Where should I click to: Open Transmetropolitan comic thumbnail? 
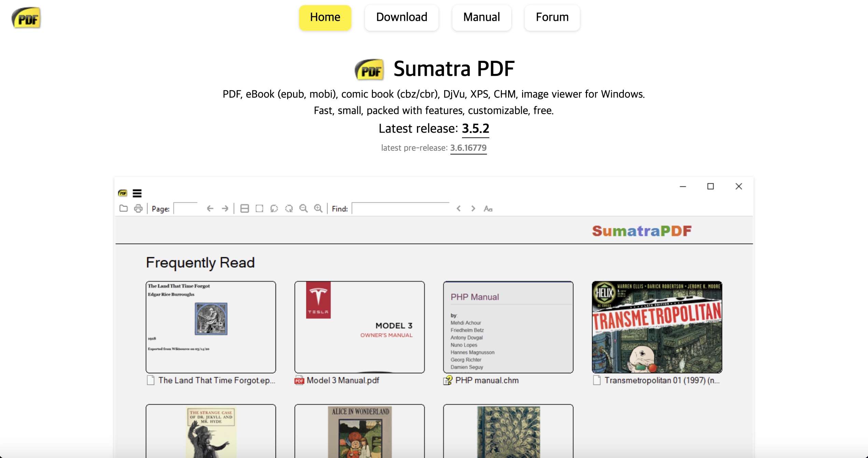(657, 327)
